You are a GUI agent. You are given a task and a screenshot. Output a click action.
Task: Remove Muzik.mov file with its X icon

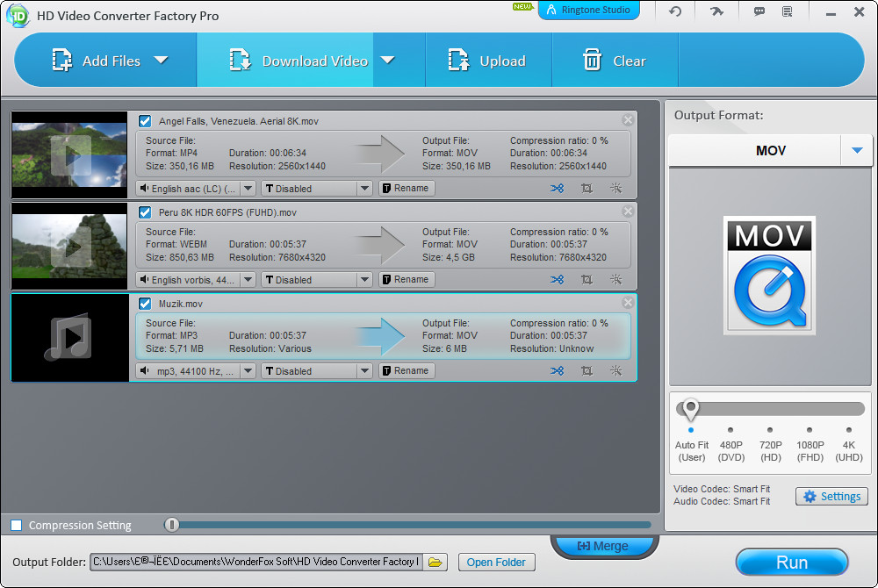(628, 302)
